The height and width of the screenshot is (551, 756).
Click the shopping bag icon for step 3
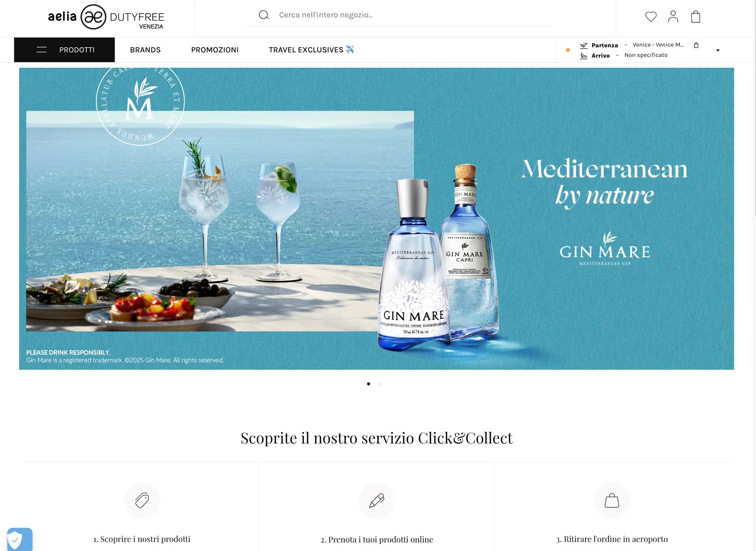612,500
